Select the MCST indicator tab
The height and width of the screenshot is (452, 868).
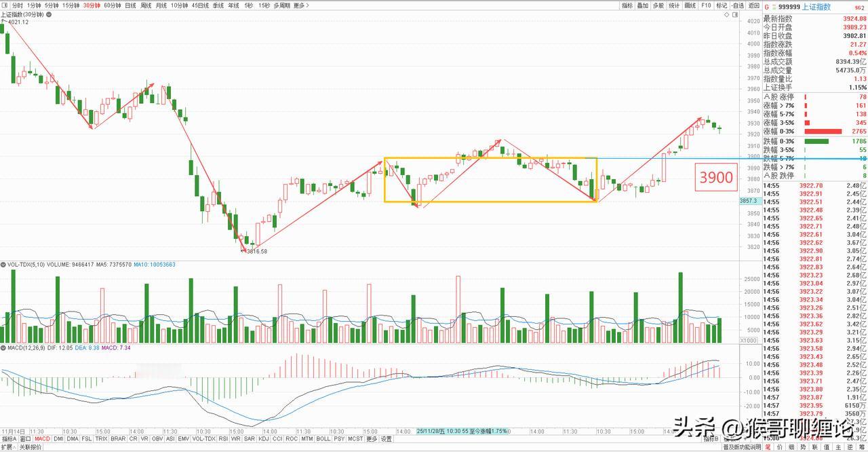[355, 438]
